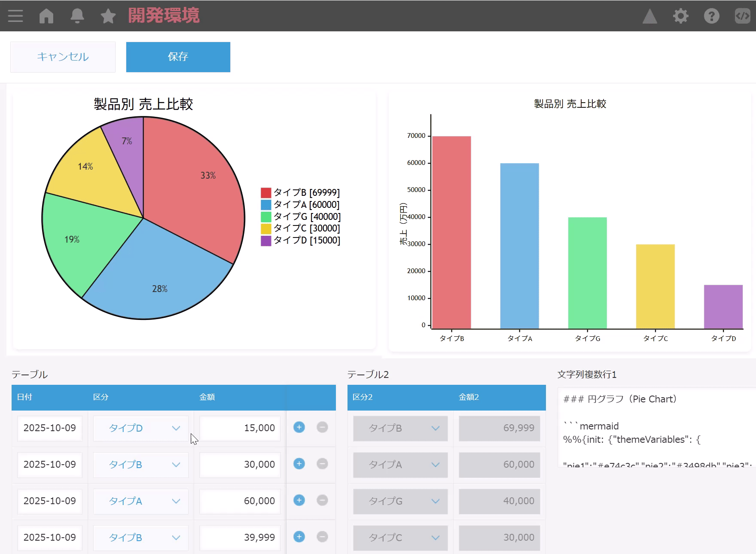This screenshot has width=756, height=554.
Task: Open notifications bell icon
Action: 77,16
